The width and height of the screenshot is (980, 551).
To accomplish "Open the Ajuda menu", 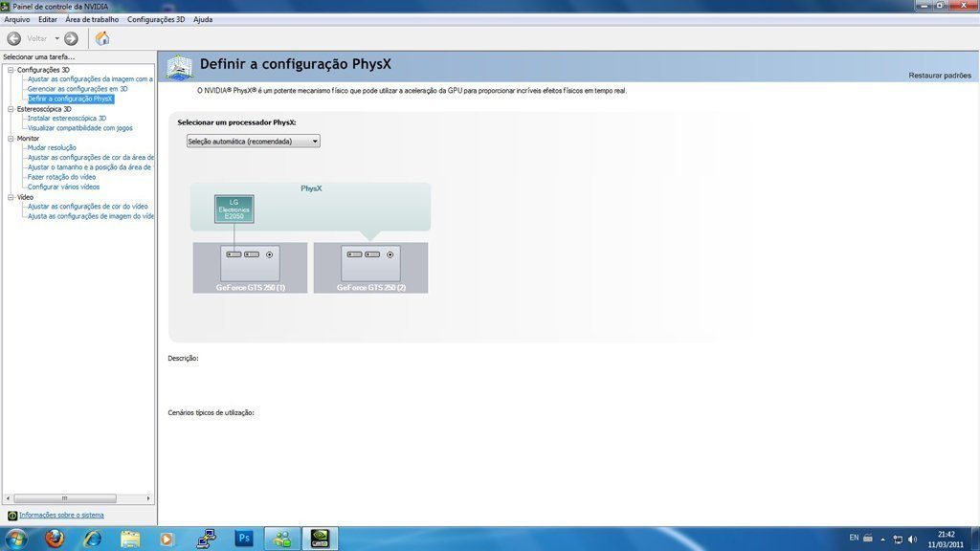I will click(203, 19).
